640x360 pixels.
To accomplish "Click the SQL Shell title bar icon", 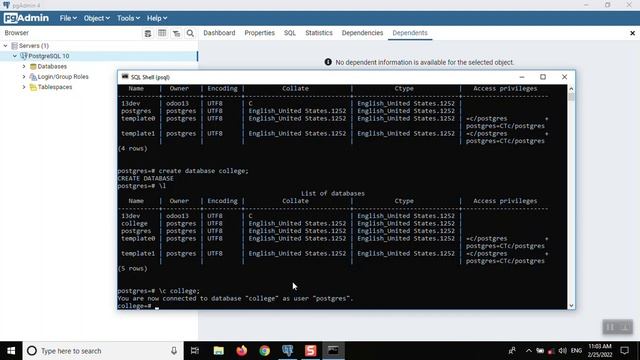I will [125, 77].
